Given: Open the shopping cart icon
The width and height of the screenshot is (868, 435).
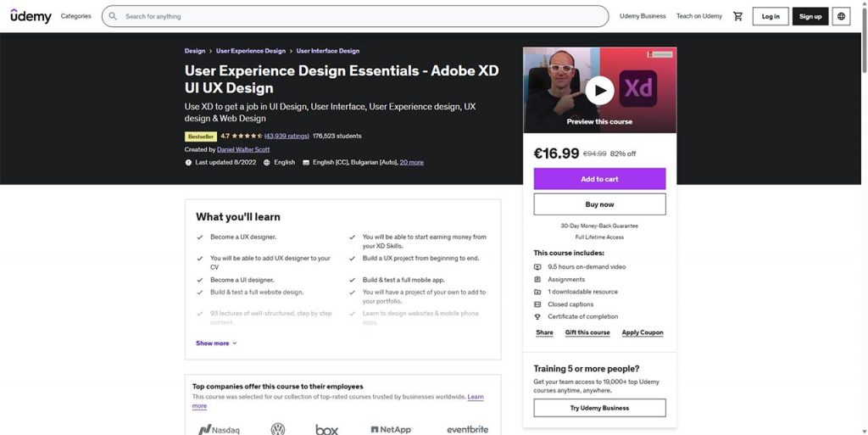Looking at the screenshot, I should 737,16.
